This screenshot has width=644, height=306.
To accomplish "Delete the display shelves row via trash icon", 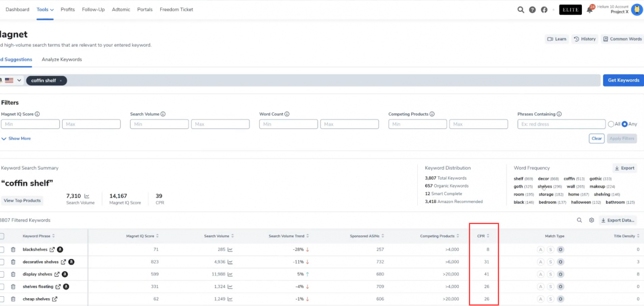I will 13,274.
